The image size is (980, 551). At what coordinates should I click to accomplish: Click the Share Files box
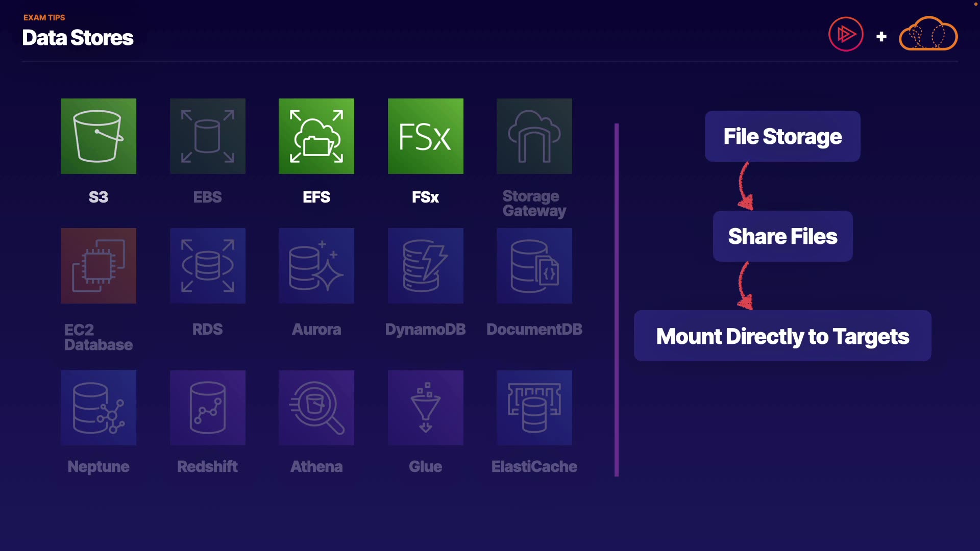(x=782, y=236)
